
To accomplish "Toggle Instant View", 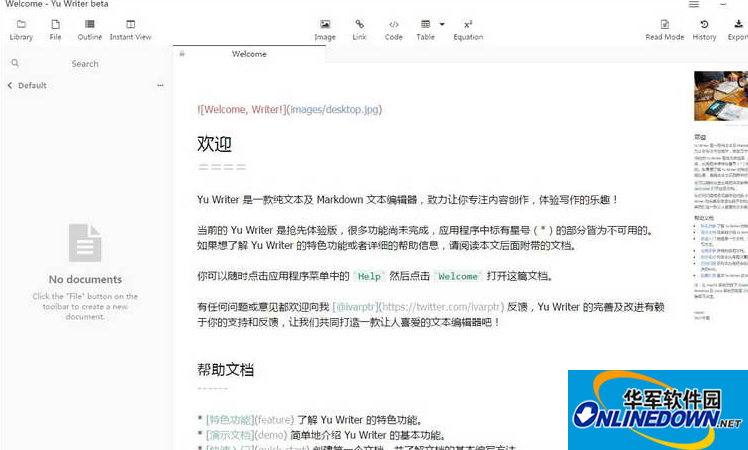I will click(x=130, y=30).
